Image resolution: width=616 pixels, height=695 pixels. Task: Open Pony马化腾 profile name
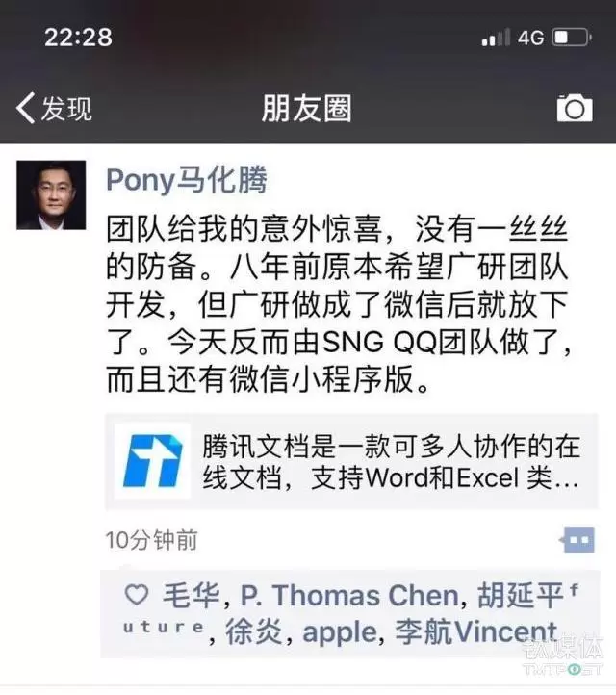[x=187, y=179]
